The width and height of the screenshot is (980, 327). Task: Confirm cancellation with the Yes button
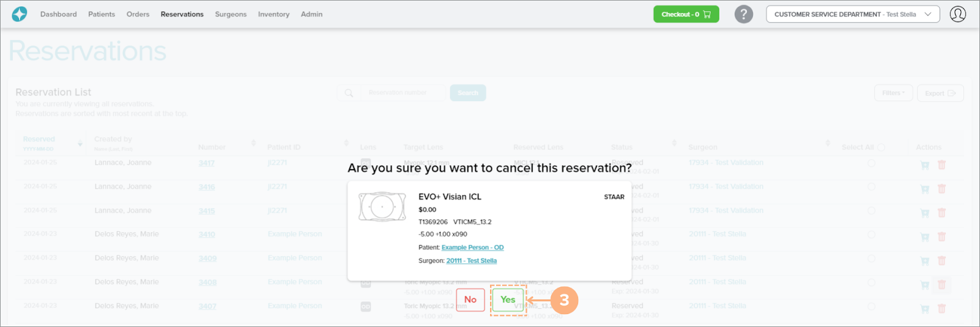coord(508,299)
